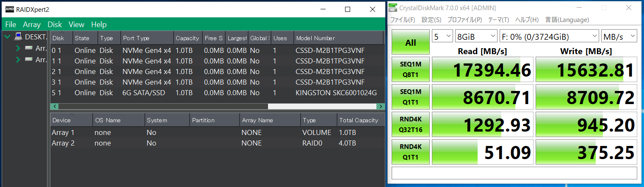Image resolution: width=644 pixels, height=187 pixels.
Task: Click scroll right arrow on disk list scrollbar
Action: (x=381, y=107)
